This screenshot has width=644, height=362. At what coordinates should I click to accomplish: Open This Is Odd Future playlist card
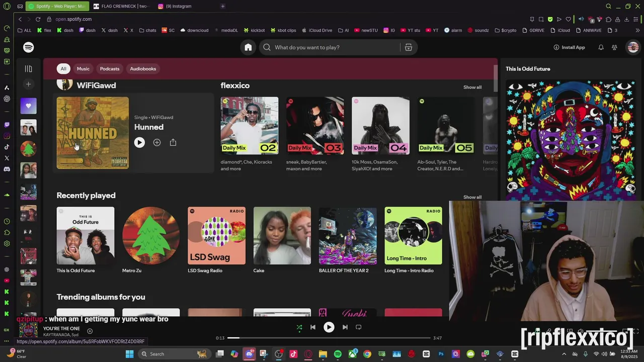click(x=86, y=240)
